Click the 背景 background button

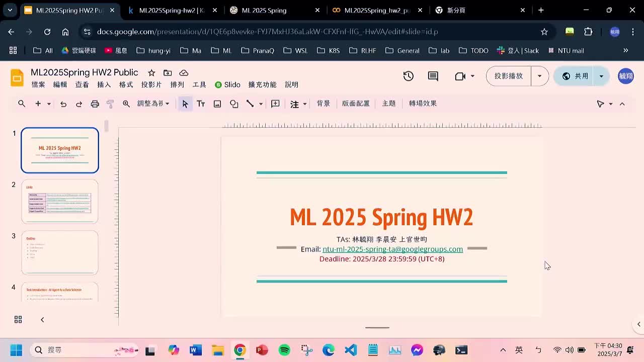[324, 104]
